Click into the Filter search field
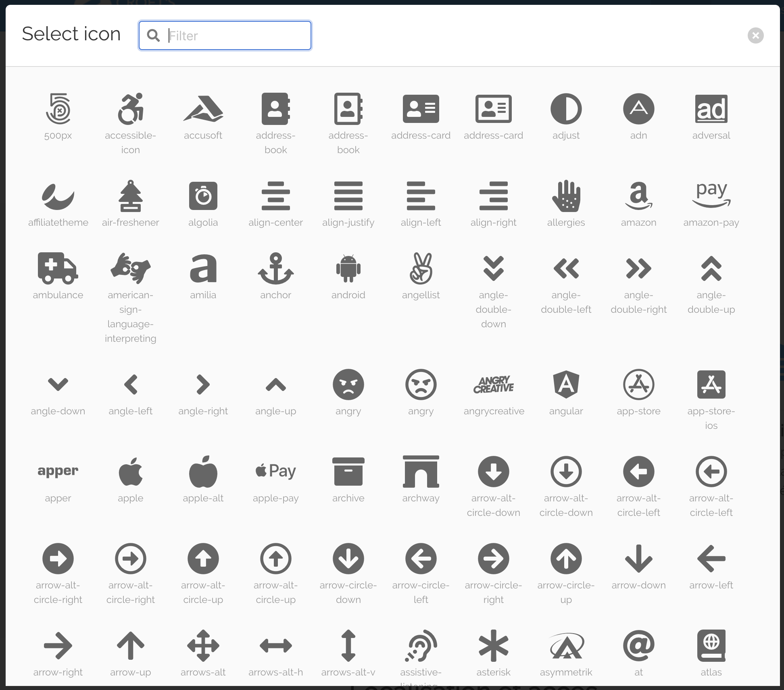Viewport: 784px width, 690px height. (236, 36)
